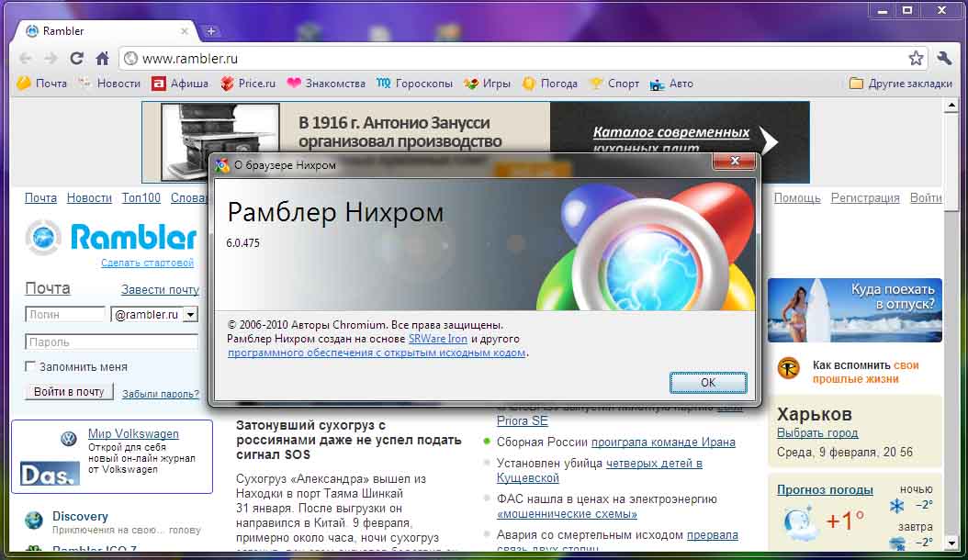This screenshot has width=968, height=560.
Task: Open the Priora SE link
Action: (x=523, y=420)
